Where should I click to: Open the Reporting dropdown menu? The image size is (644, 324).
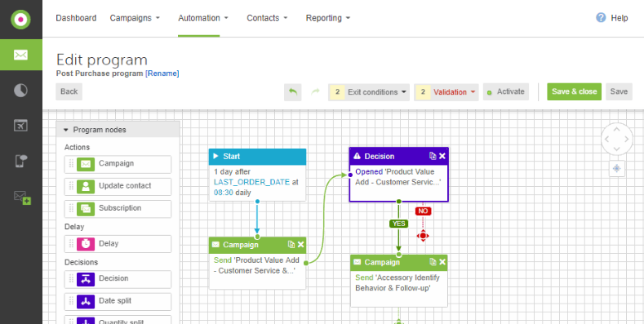328,18
